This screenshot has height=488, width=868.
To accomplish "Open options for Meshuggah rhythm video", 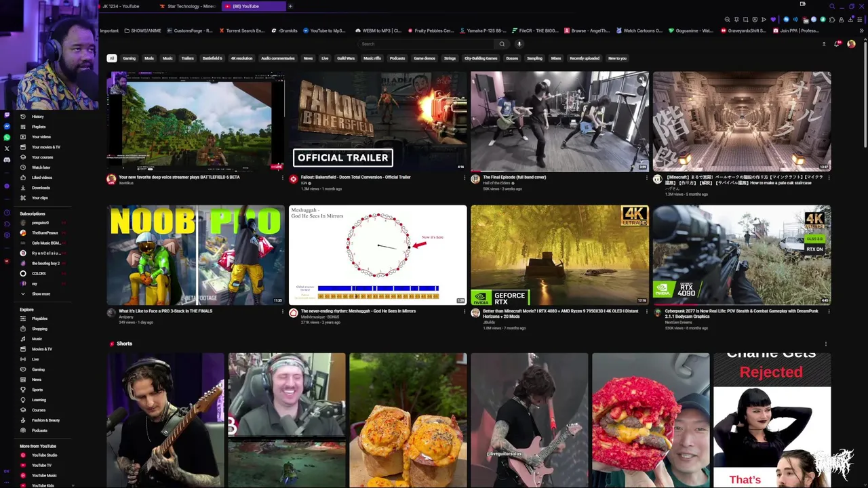I will pos(465,311).
